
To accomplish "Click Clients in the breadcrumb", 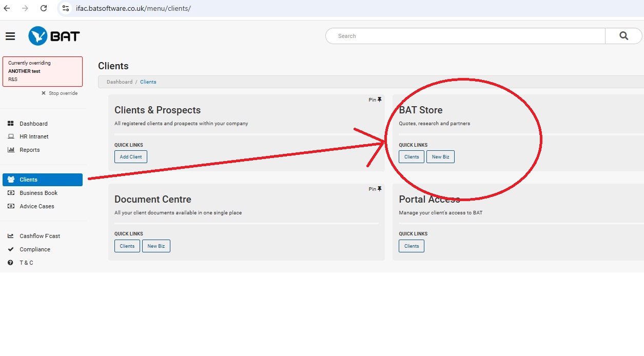I will [148, 82].
